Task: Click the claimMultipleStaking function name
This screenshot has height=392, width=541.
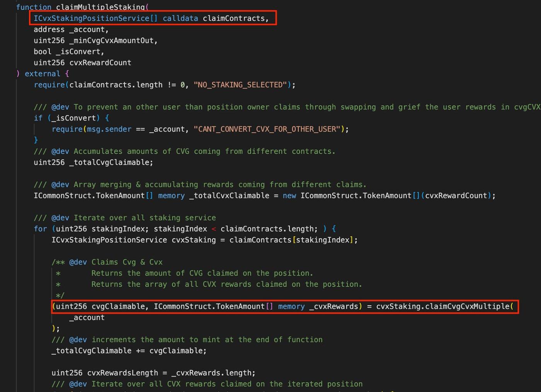Action: [100, 7]
